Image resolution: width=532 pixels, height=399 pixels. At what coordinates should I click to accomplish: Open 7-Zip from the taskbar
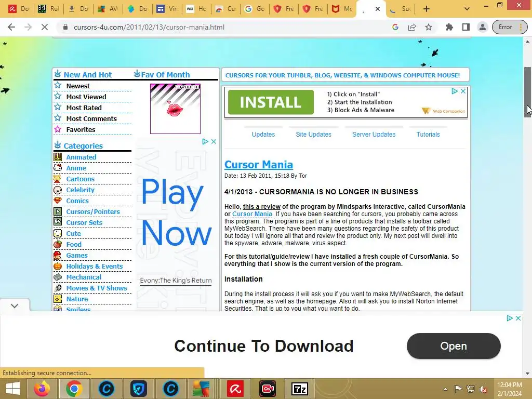(x=300, y=389)
